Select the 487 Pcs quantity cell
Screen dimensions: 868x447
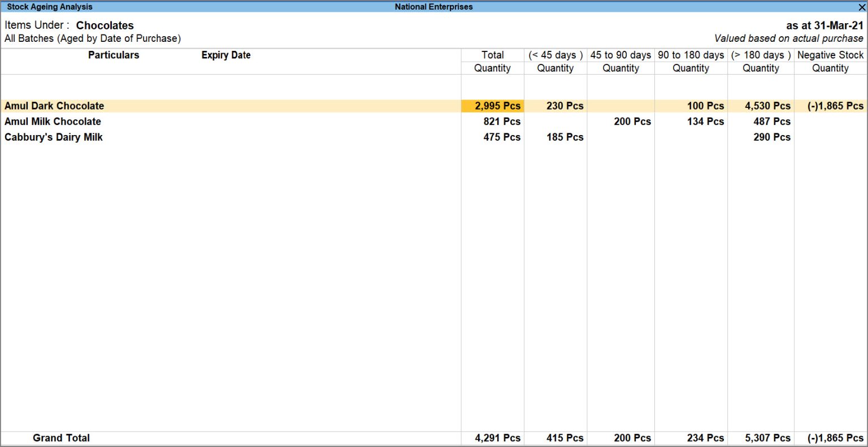tap(771, 121)
